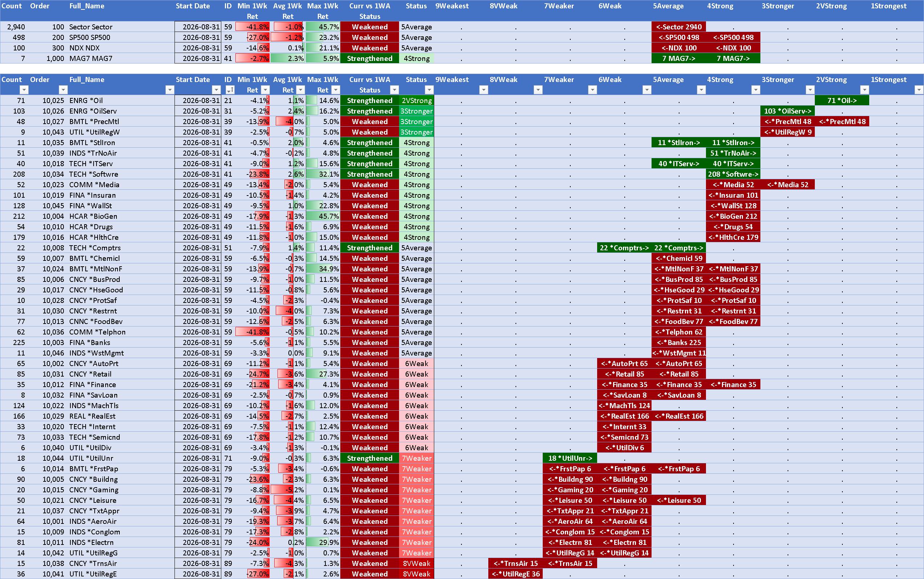Open the 2VStrong column filter dropdown
Screen dimensions: 924x579
coord(864,90)
